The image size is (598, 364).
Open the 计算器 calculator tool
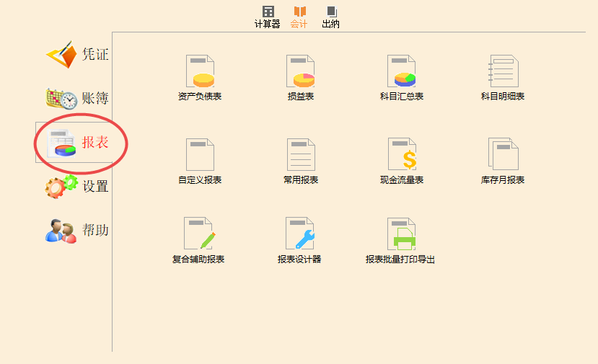point(267,17)
